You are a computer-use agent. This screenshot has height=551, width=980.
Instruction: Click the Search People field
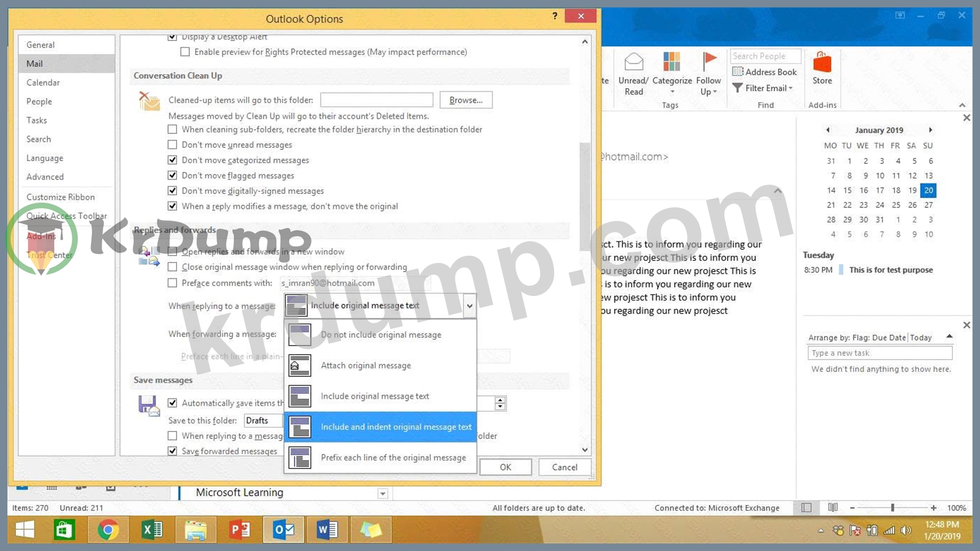[765, 56]
